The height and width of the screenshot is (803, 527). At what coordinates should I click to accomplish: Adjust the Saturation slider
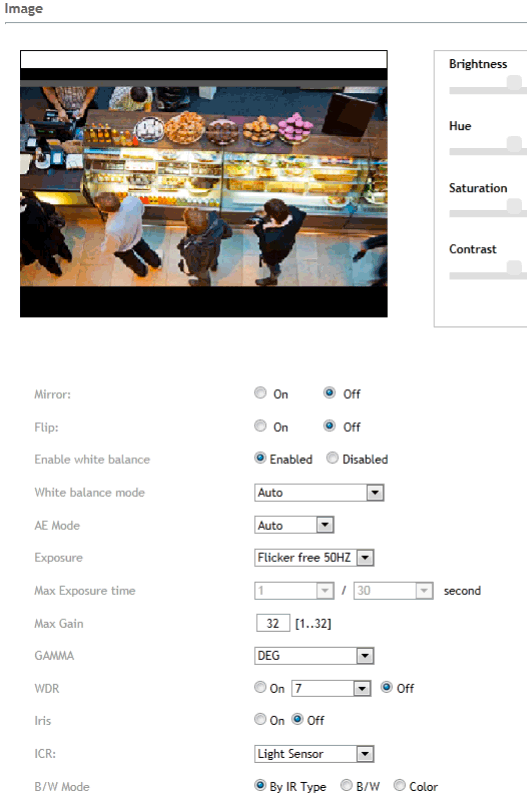(x=514, y=206)
